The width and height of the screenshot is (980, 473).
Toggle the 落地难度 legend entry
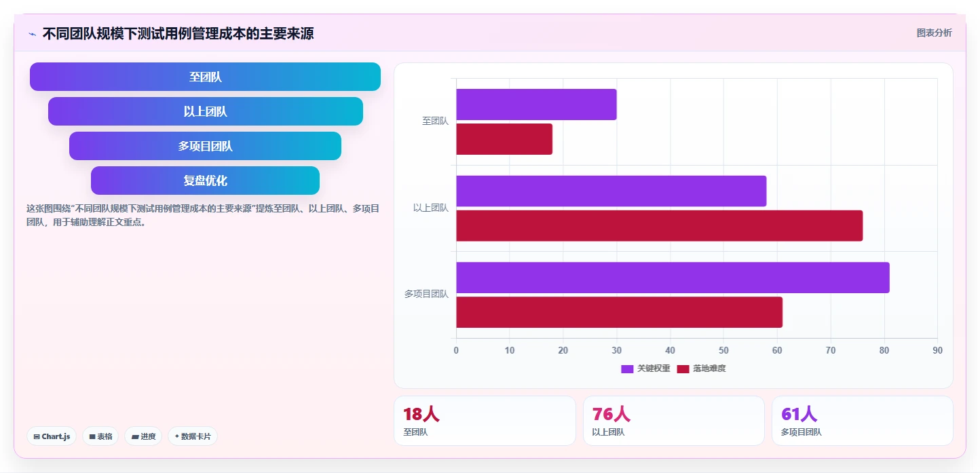701,368
